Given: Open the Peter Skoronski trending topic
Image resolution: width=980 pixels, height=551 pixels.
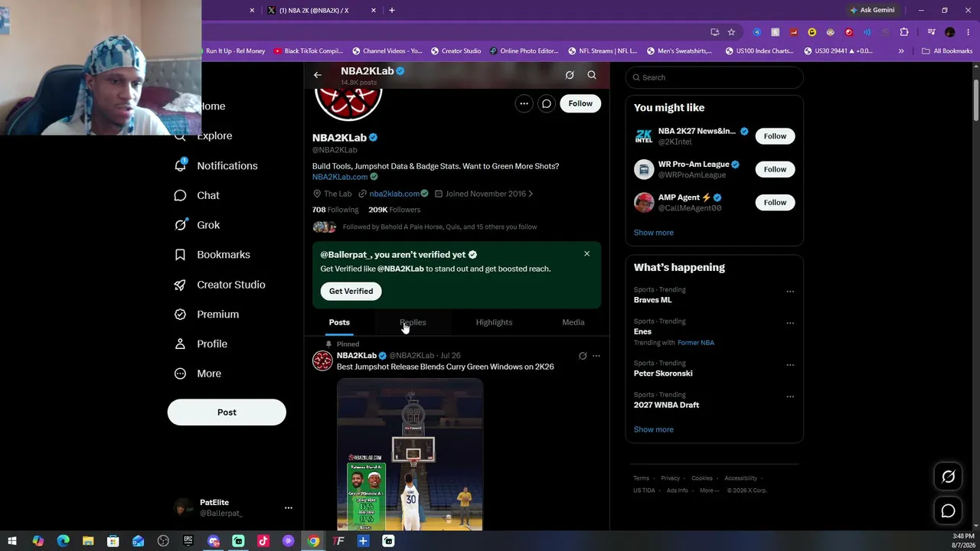Looking at the screenshot, I should (x=663, y=373).
